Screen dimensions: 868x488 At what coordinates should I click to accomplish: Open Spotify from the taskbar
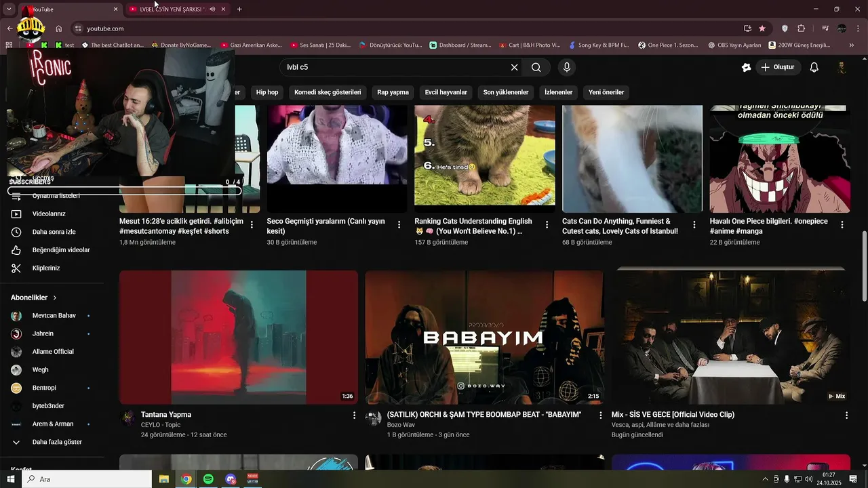208,479
